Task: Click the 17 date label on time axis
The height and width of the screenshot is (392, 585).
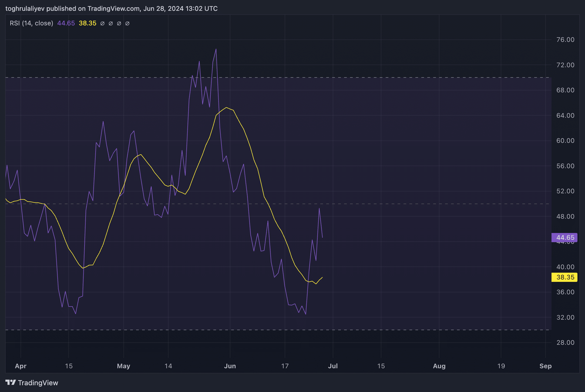Action: click(x=285, y=366)
